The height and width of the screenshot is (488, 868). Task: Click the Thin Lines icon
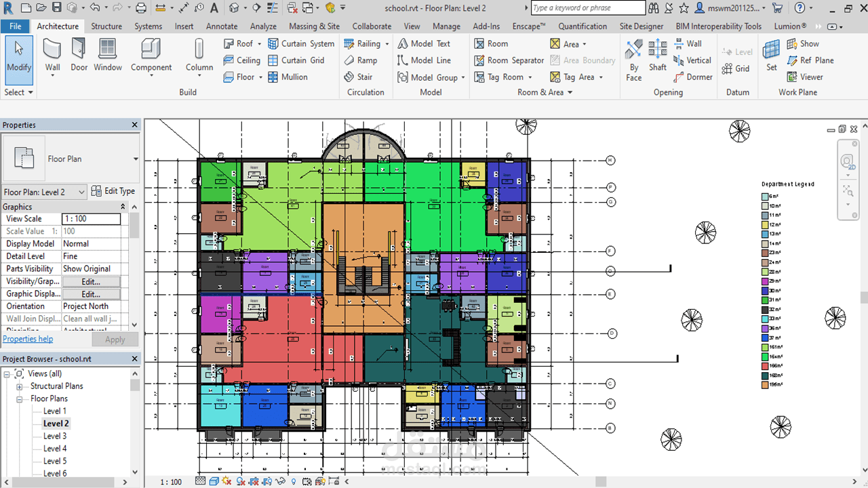[x=272, y=8]
